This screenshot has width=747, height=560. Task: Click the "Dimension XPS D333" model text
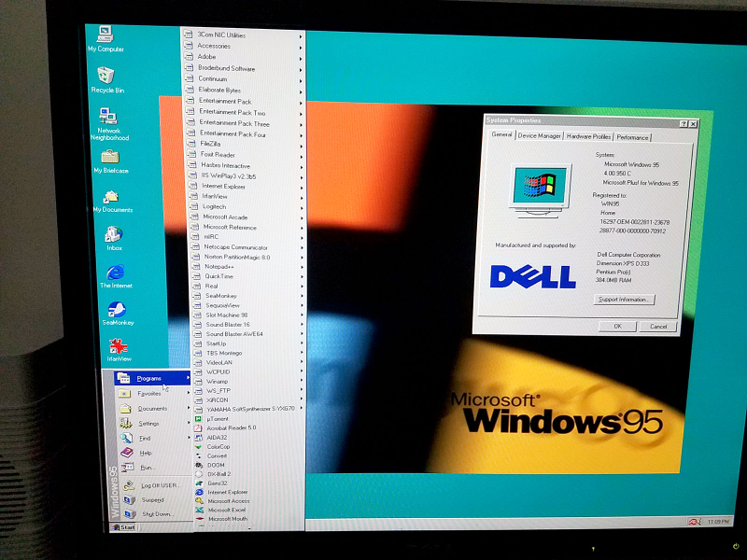coord(623,263)
